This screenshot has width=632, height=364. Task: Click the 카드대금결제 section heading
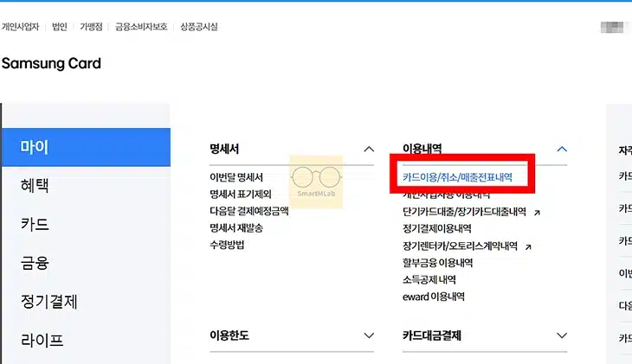coord(432,335)
